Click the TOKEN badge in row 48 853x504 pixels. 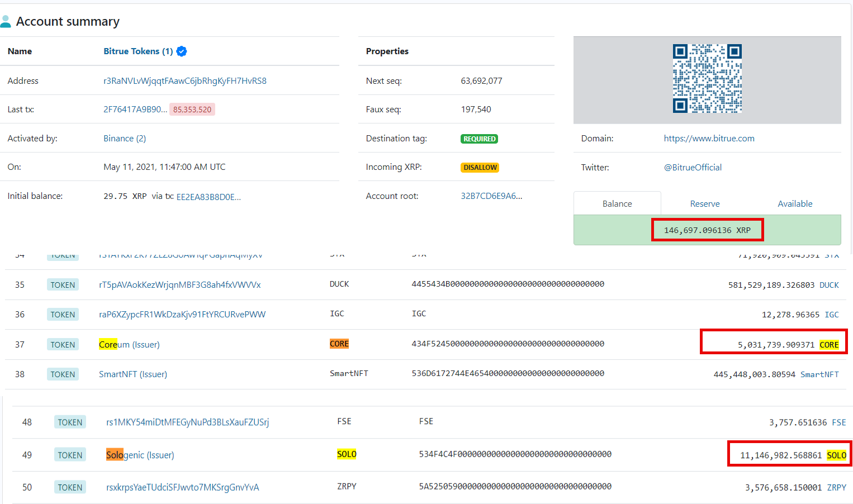click(x=70, y=422)
